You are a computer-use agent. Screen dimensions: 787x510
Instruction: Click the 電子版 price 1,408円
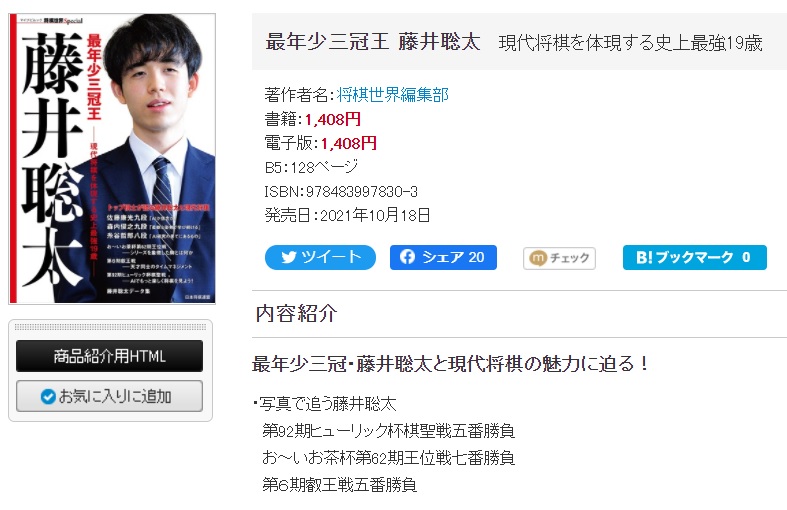349,143
